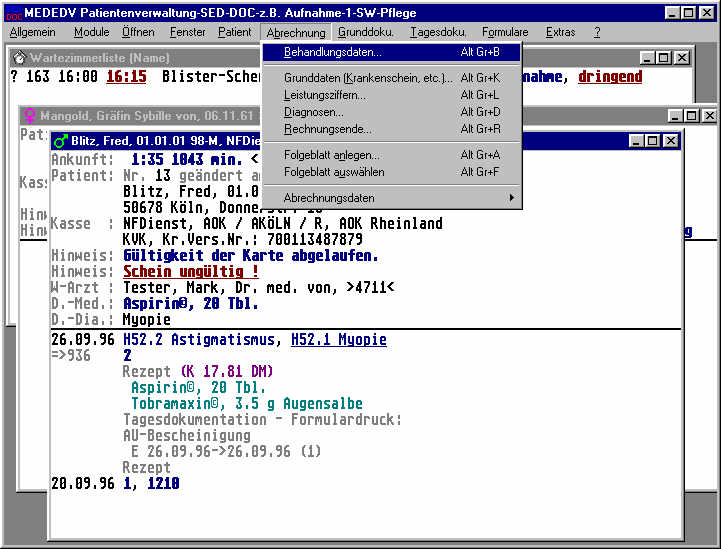Image resolution: width=721 pixels, height=549 pixels.
Task: Click 'Aspirin©, 20 Tbl.' in D.-Med. row
Action: click(x=191, y=303)
